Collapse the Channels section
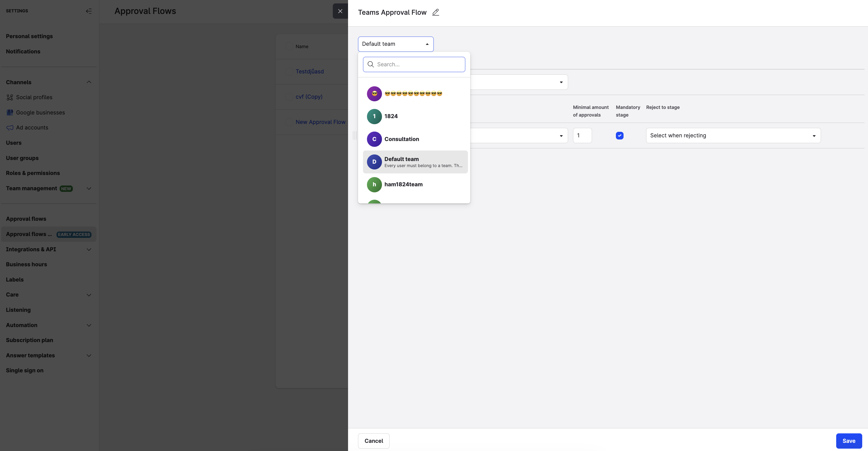This screenshot has width=868, height=451. pos(89,82)
